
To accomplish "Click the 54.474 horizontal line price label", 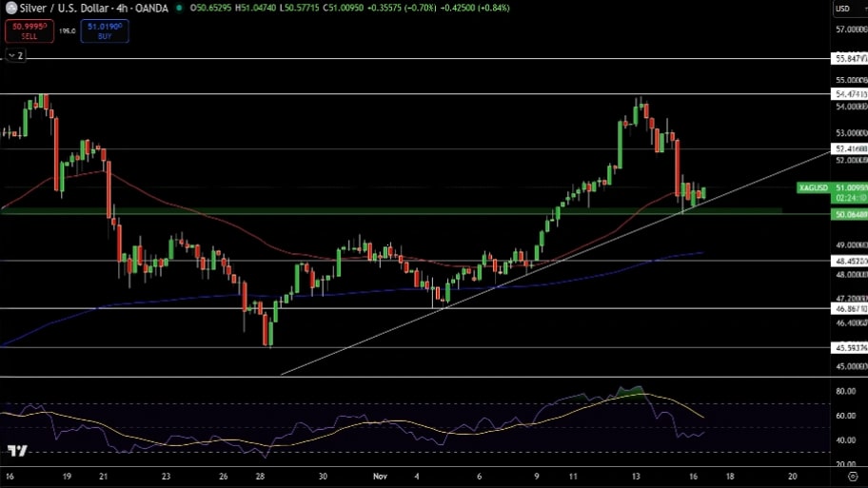I will coord(850,93).
